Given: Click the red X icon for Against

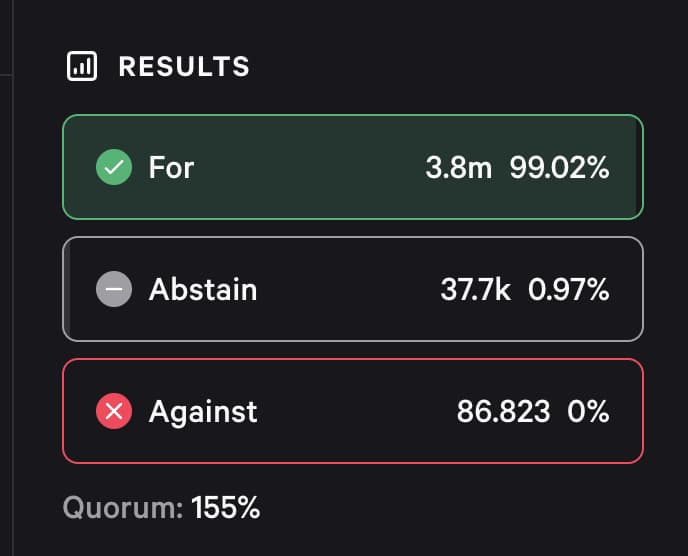Looking at the screenshot, I should tap(114, 411).
